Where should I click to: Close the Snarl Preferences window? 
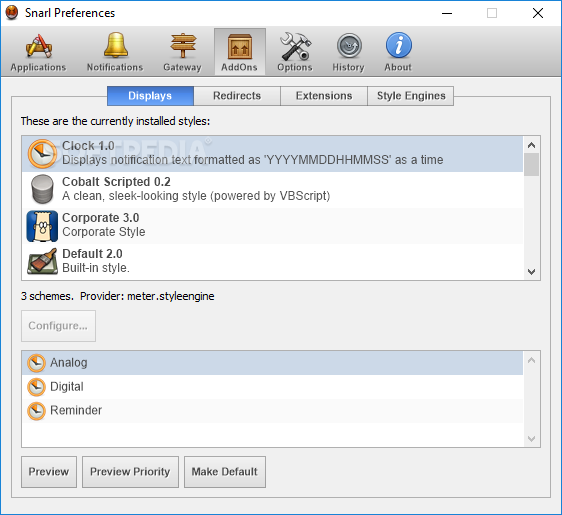(x=538, y=13)
